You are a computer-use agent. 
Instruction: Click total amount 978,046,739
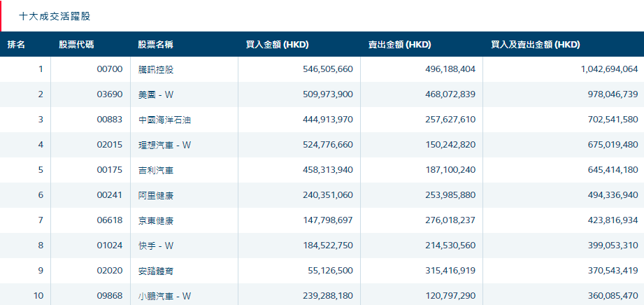pos(613,94)
